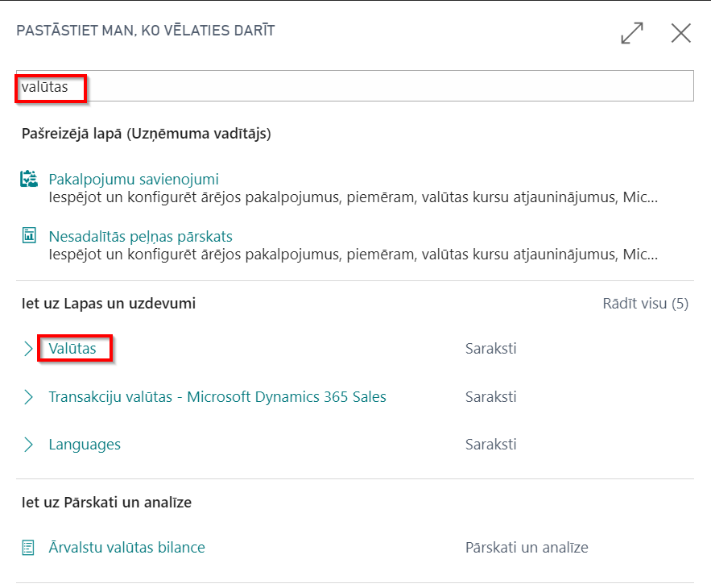Click the "Saraksti" label in Valūtas row

(491, 349)
